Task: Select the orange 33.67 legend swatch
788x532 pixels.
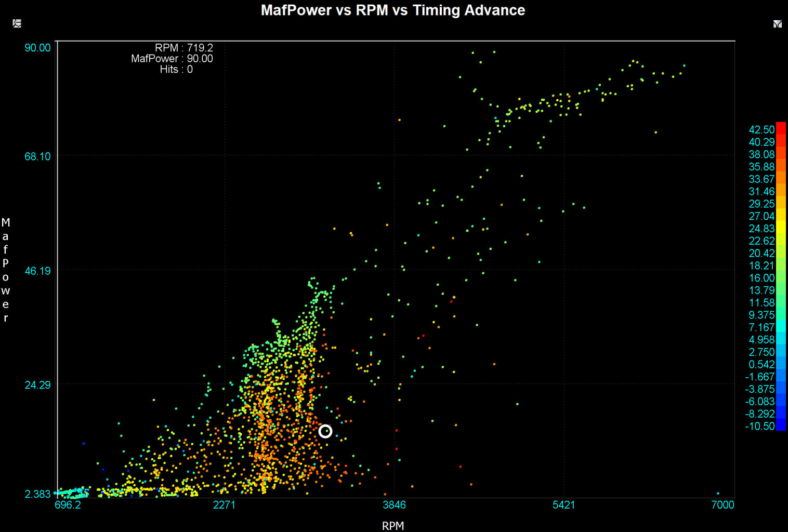Action: tap(780, 179)
